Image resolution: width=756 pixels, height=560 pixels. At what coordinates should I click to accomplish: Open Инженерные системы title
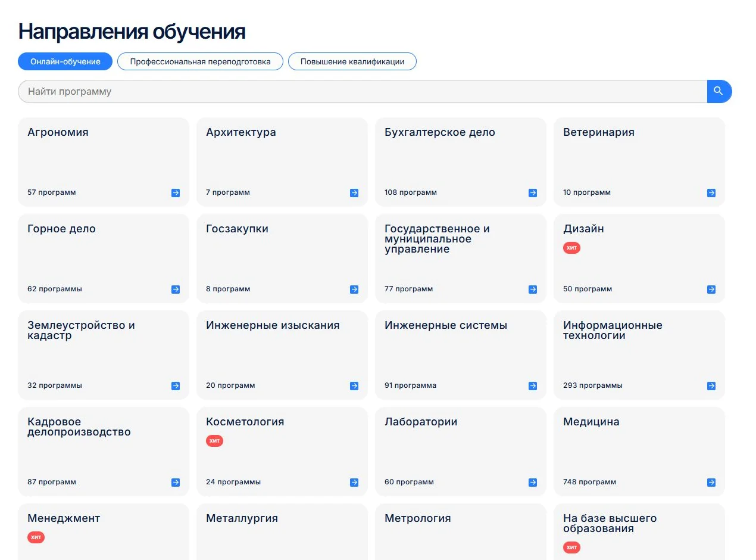446,325
